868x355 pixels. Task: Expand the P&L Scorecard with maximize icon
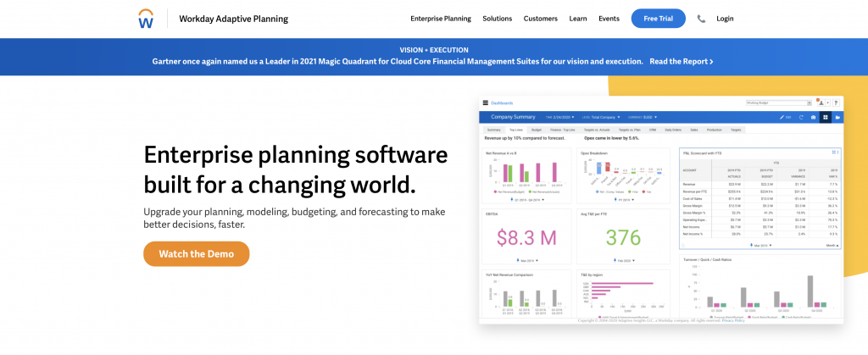tap(834, 152)
